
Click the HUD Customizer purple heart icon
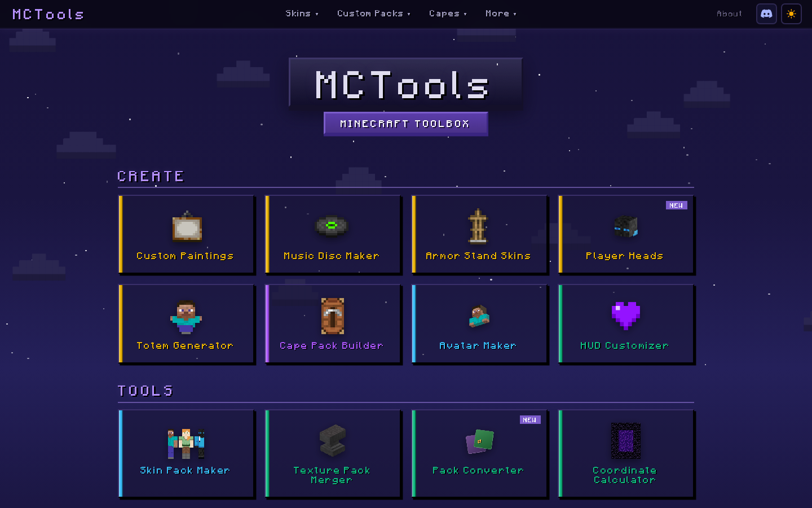click(626, 316)
